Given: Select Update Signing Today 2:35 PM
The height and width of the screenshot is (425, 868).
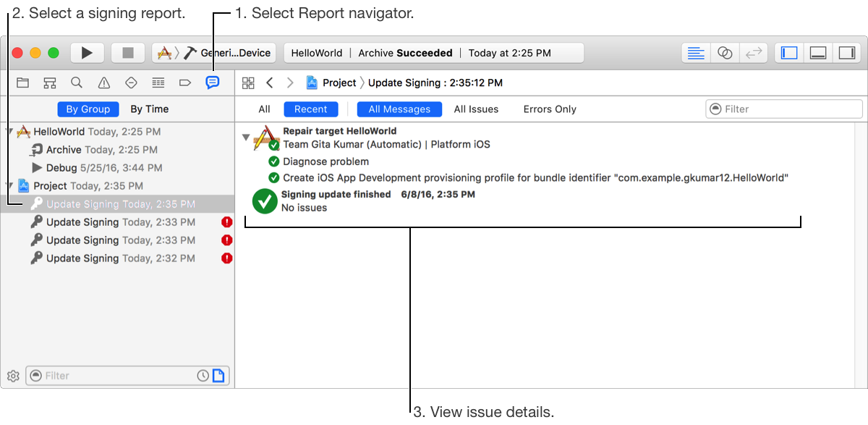Looking at the screenshot, I should click(117, 204).
